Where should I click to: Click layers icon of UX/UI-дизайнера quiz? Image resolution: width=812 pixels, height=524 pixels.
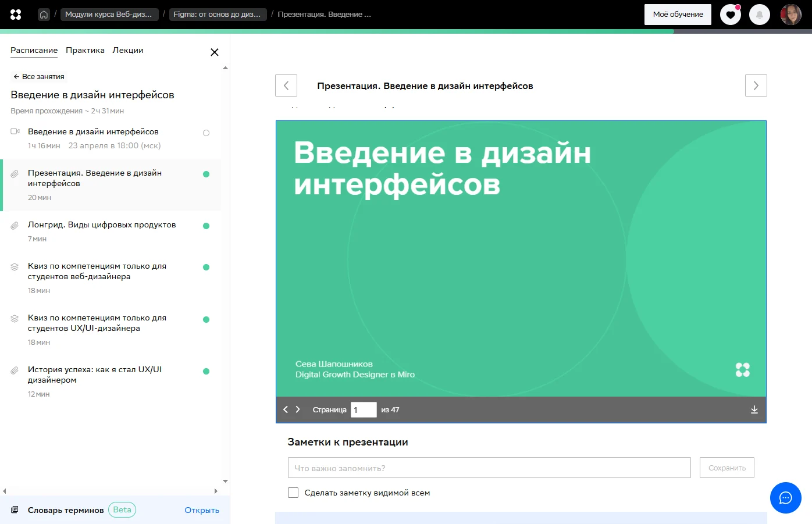[x=15, y=318]
